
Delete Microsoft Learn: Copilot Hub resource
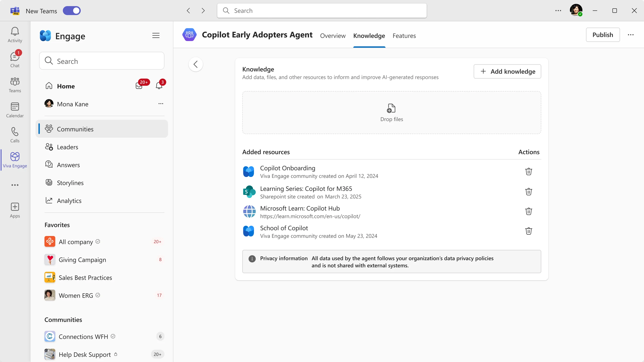pyautogui.click(x=528, y=212)
